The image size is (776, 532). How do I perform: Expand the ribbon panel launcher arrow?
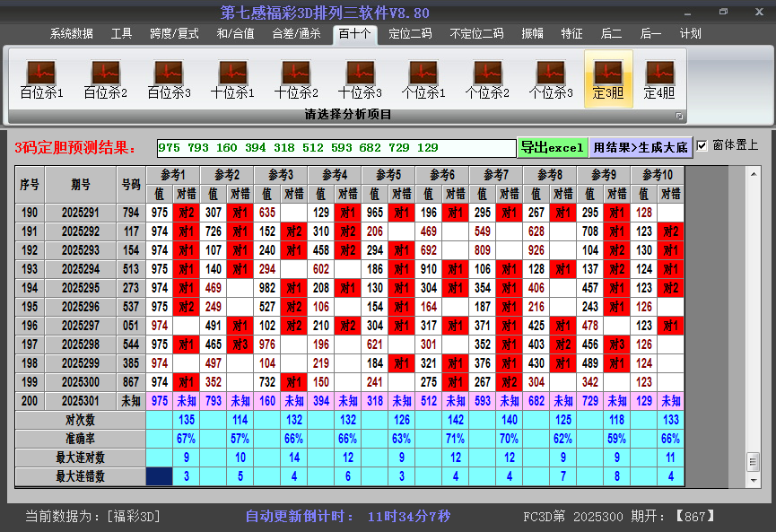tap(679, 116)
